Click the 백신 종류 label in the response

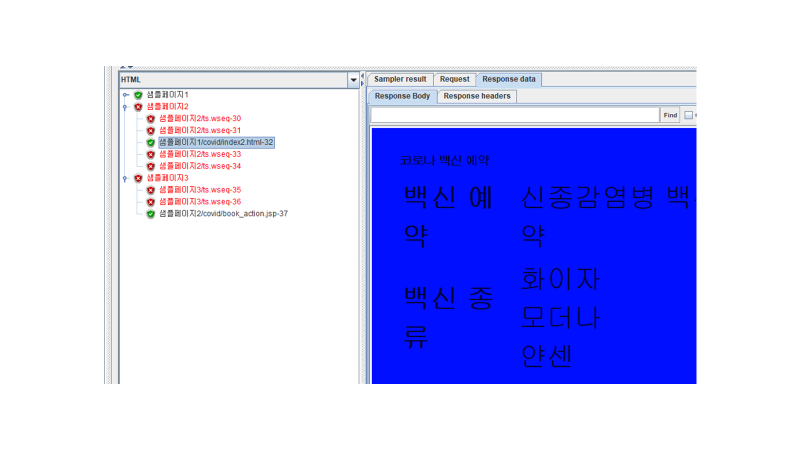coord(448,317)
